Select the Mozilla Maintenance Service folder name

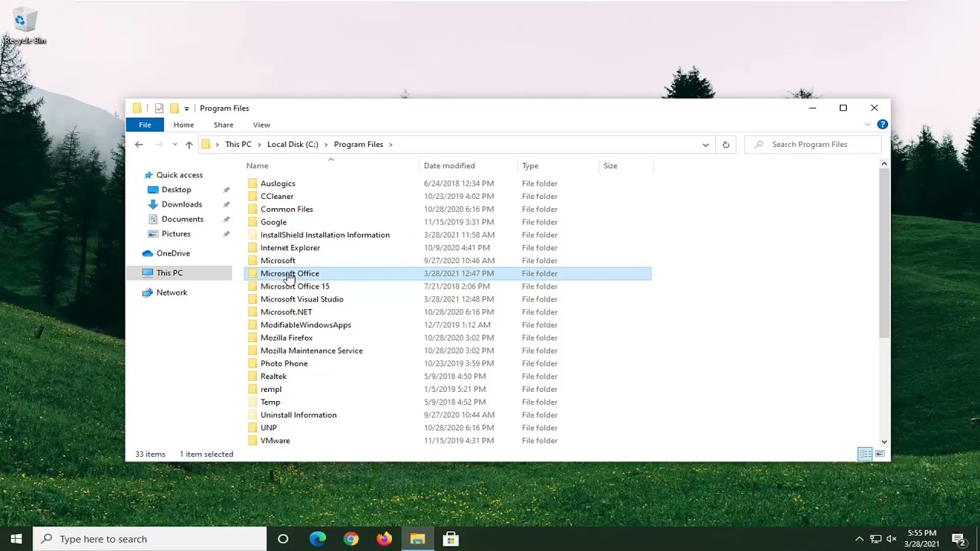[x=312, y=350]
